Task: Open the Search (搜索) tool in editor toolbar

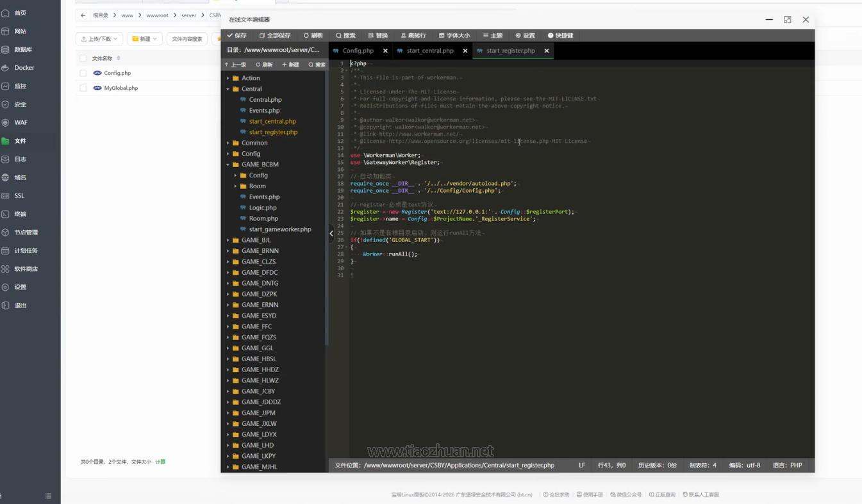Action: [x=345, y=35]
